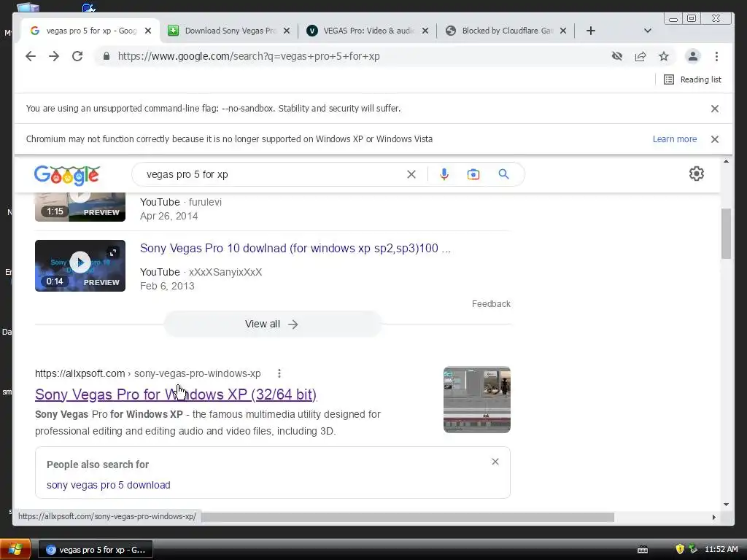747x560 pixels.
Task: Open Chromium three-dot menu
Action: pyautogui.click(x=716, y=56)
